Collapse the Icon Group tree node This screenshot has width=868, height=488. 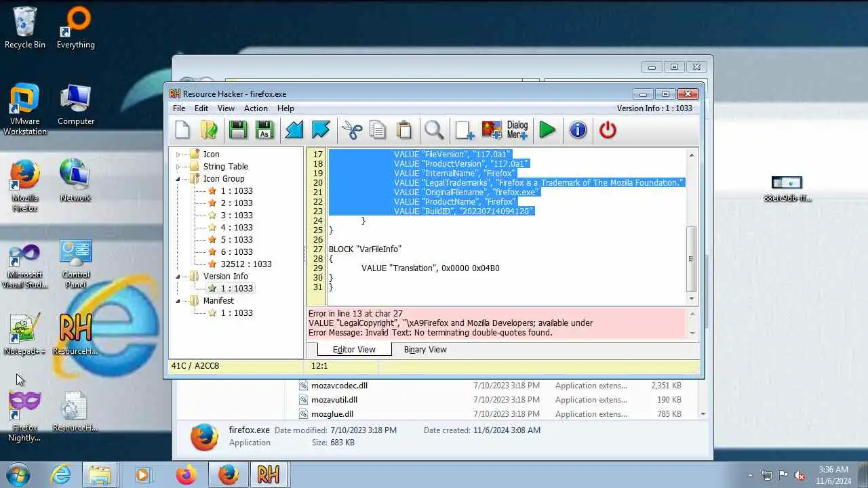pyautogui.click(x=178, y=179)
